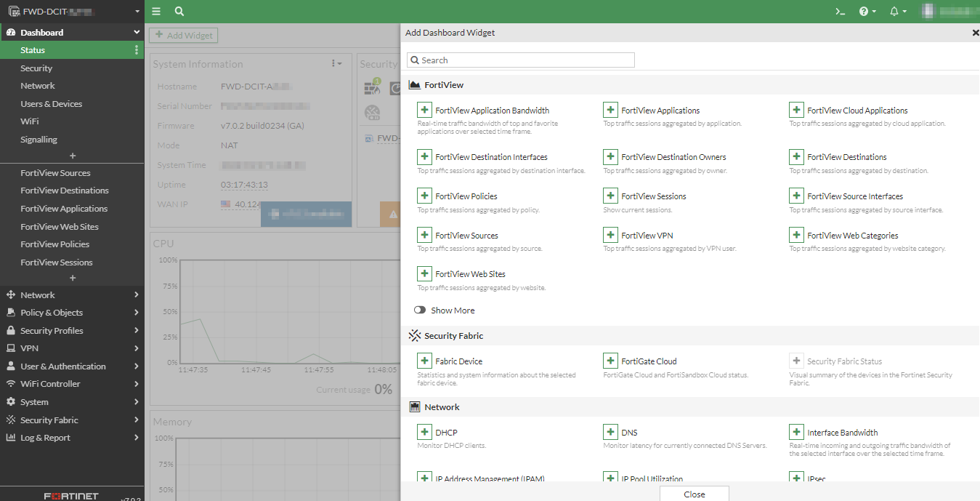Open the user account menu
This screenshot has width=980, height=501.
(949, 11)
